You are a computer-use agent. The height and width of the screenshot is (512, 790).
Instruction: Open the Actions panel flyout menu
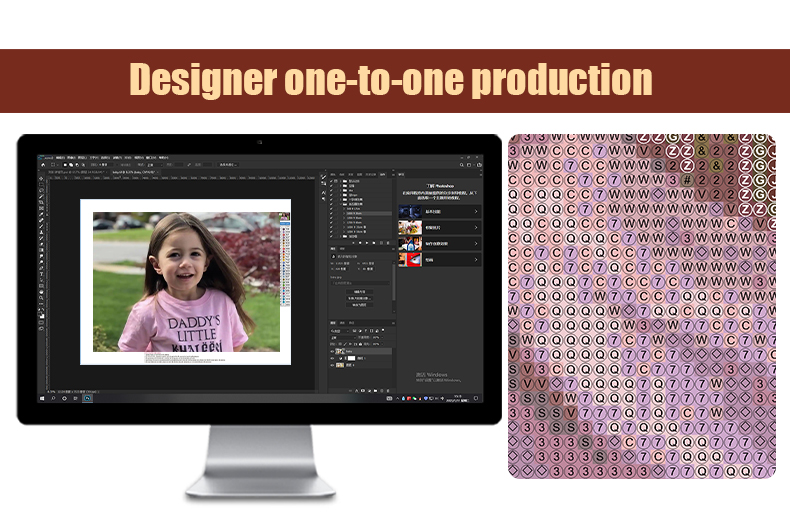pos(393,175)
